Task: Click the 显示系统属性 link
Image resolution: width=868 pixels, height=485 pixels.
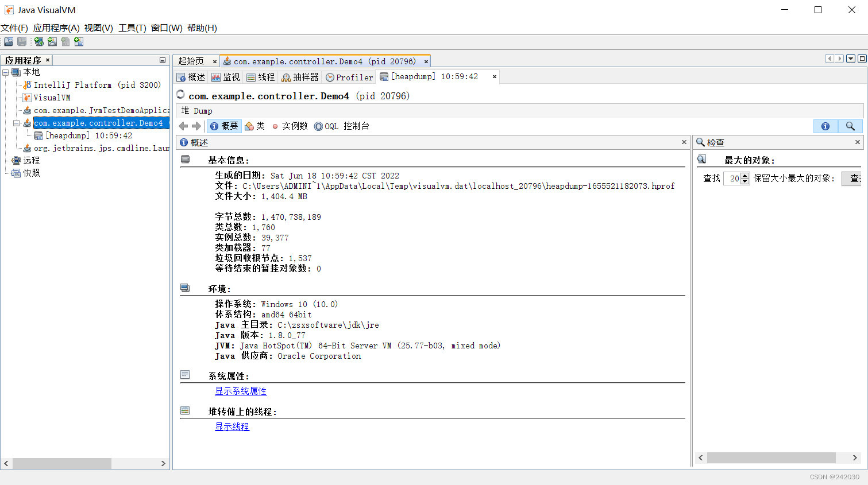Action: (x=241, y=391)
